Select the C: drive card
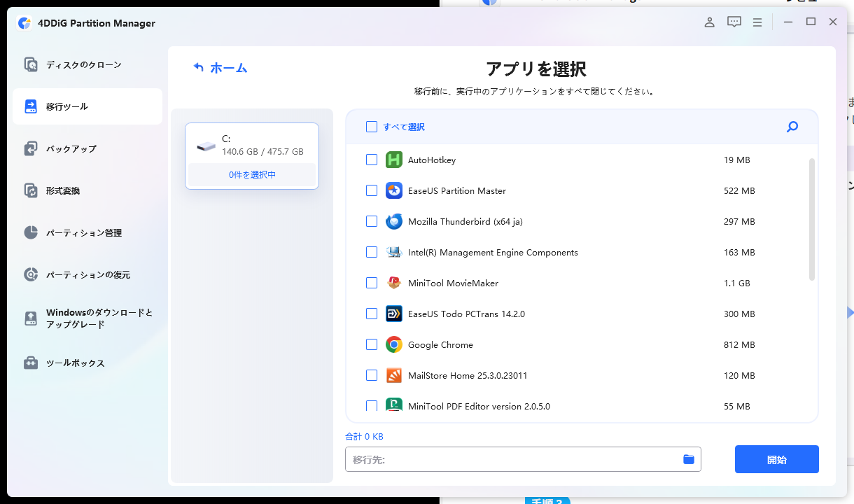Image resolution: width=854 pixels, height=504 pixels. [x=252, y=156]
